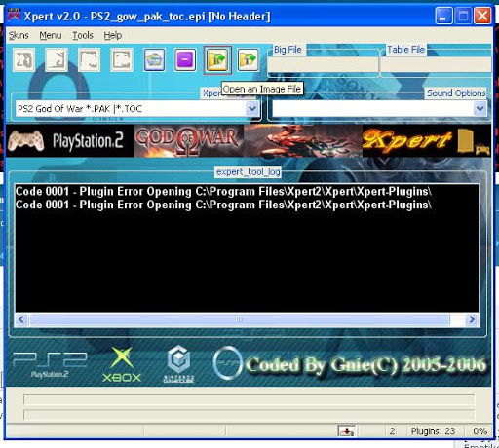The width and height of the screenshot is (499, 448).
Task: Click the red download status bar icon
Action: coord(346,431)
